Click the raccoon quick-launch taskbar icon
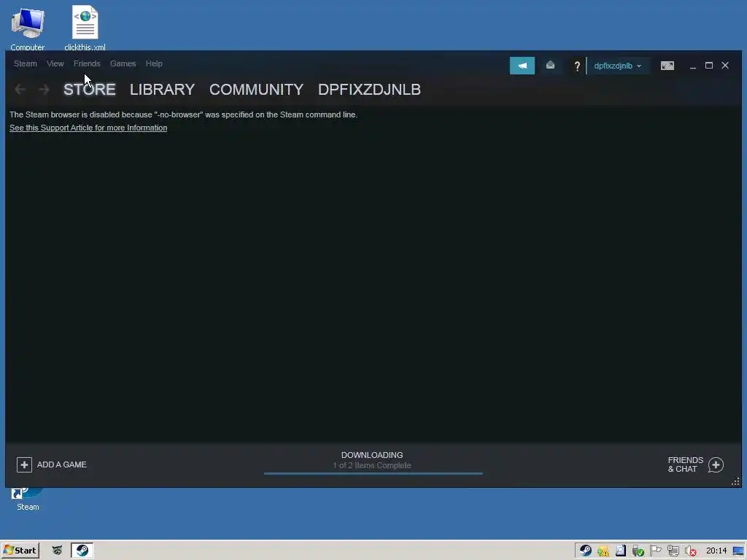The height and width of the screenshot is (560, 747). pyautogui.click(x=57, y=551)
